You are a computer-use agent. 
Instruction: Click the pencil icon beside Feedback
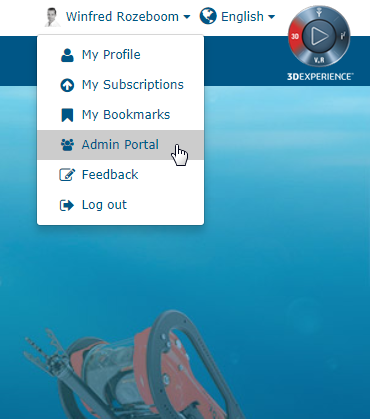67,175
